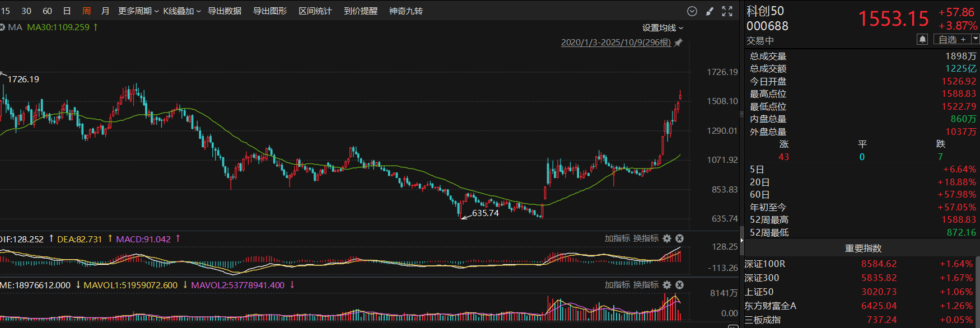The width and height of the screenshot is (980, 328).
Task: Click the 总成交额 1225亿 row
Action: 863,68
